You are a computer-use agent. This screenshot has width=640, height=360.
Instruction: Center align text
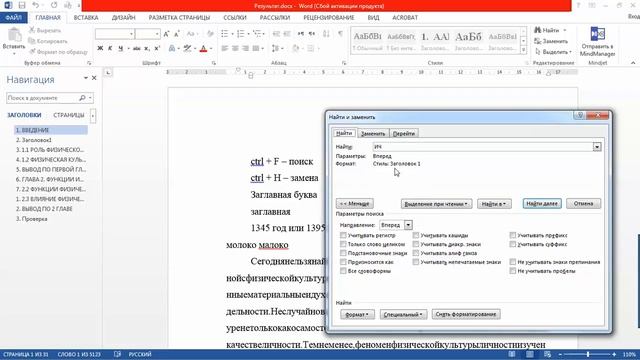pos(235,49)
